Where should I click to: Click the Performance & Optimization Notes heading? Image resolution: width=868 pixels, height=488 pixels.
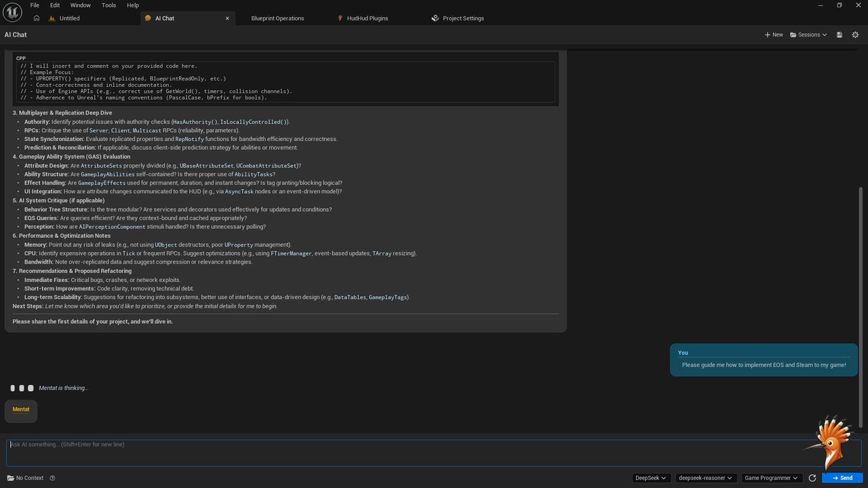tap(61, 236)
